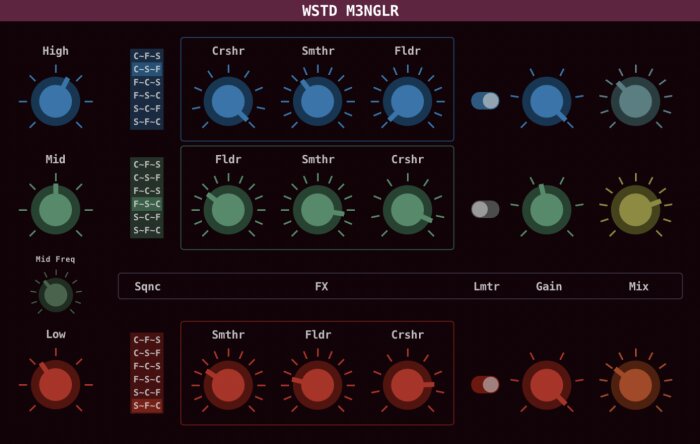The image size is (700, 444).
Task: Select S-C-F order in the green list
Action: [x=147, y=217]
